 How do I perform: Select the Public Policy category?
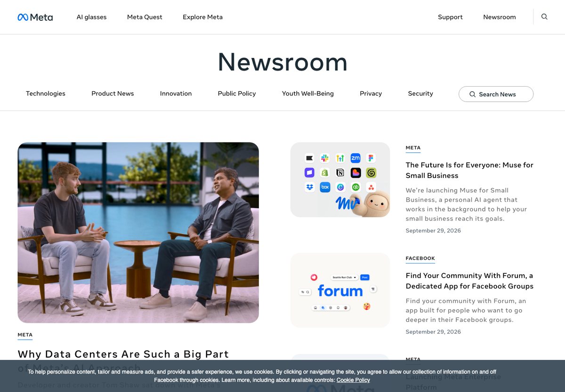pos(237,94)
